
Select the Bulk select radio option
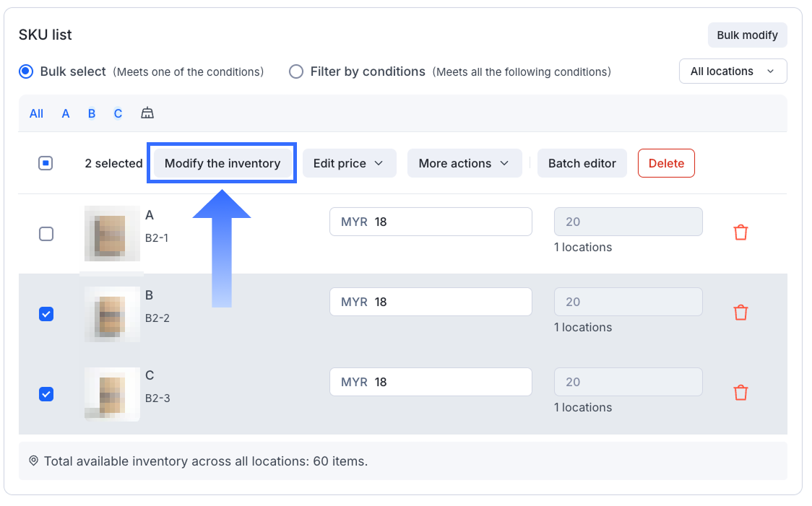26,71
